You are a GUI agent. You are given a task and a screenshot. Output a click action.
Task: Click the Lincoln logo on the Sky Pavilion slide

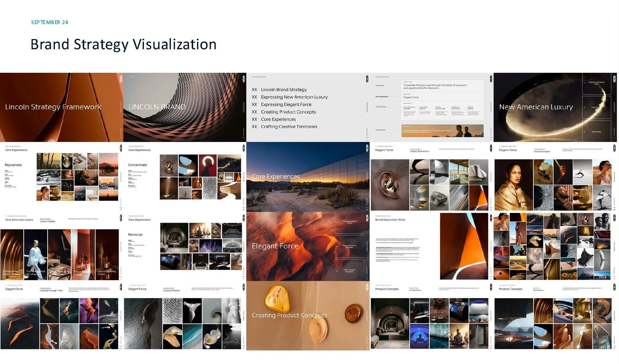614,287
